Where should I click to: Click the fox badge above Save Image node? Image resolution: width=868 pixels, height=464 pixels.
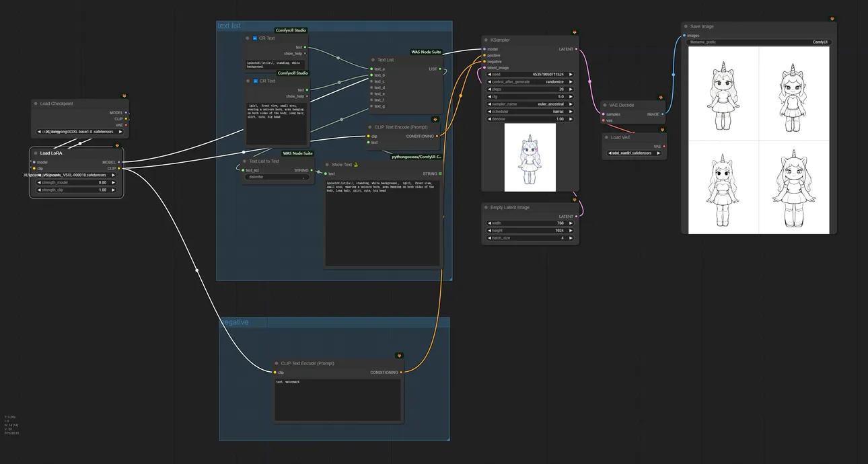point(832,19)
